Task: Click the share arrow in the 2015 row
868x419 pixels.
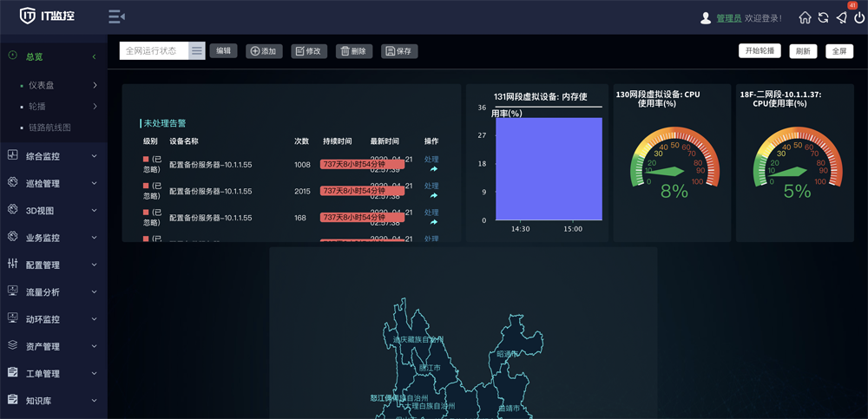Action: 433,195
